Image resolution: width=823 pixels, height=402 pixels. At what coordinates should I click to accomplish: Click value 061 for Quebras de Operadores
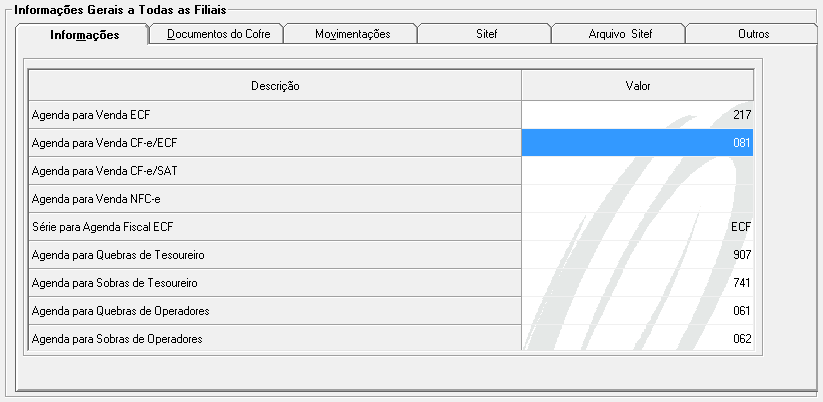click(x=637, y=311)
